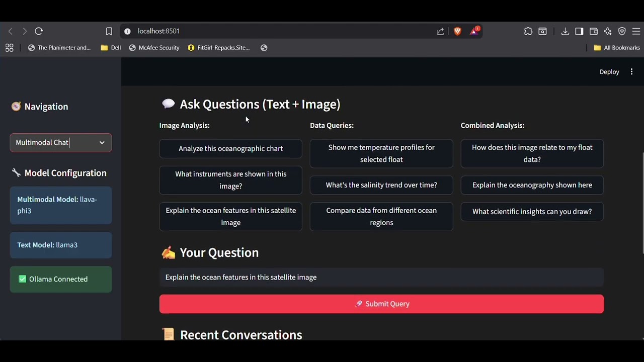Open the Brave Shields lion icon
The width and height of the screenshot is (644, 362).
[457, 31]
